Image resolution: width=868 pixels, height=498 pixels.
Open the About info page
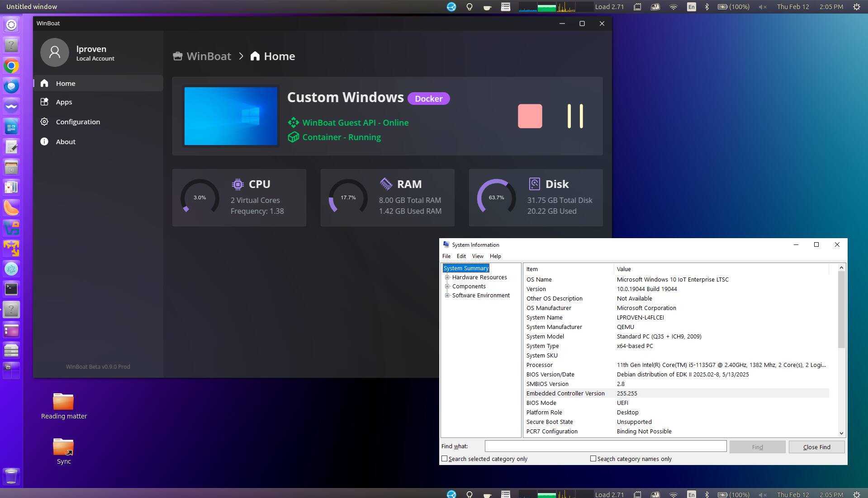(x=66, y=142)
